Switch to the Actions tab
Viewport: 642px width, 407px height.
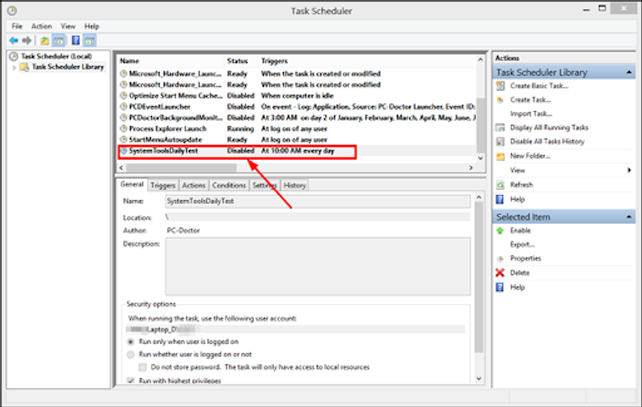[x=193, y=185]
